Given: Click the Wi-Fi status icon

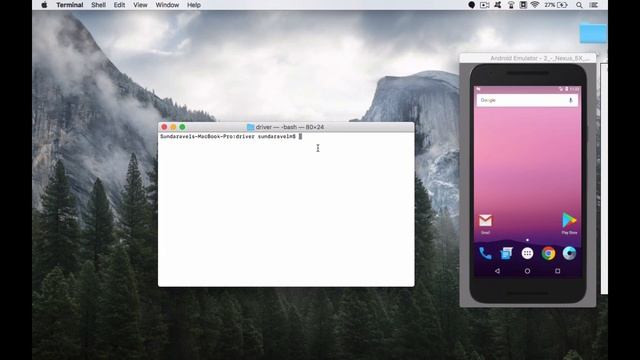Looking at the screenshot, I should [535, 5].
